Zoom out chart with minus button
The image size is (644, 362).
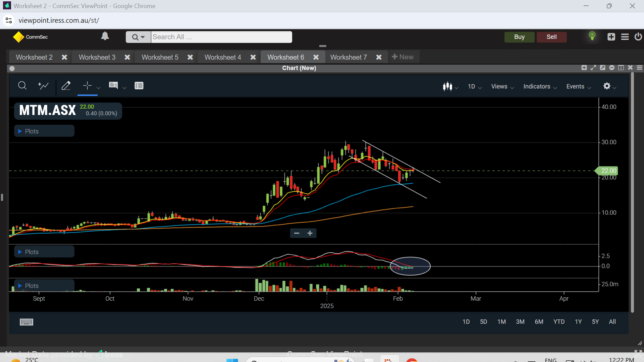coord(297,233)
